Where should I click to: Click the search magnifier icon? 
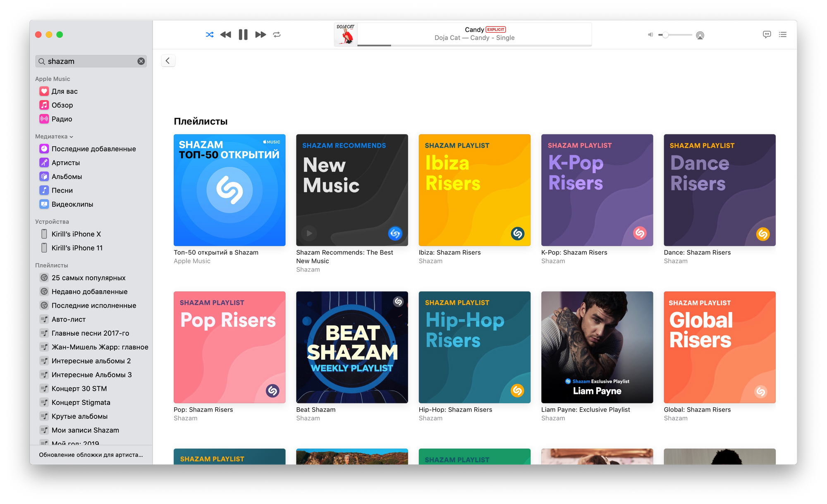point(42,61)
